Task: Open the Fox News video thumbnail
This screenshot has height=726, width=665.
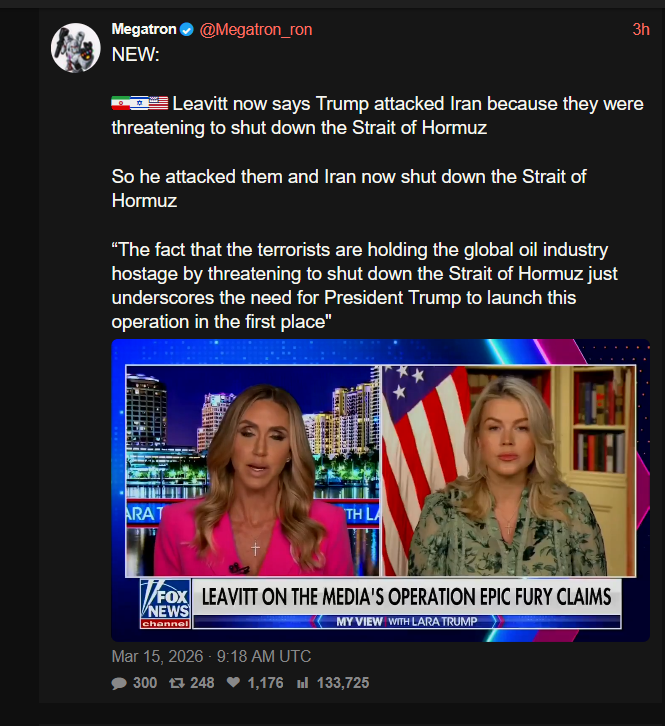Action: point(380,490)
